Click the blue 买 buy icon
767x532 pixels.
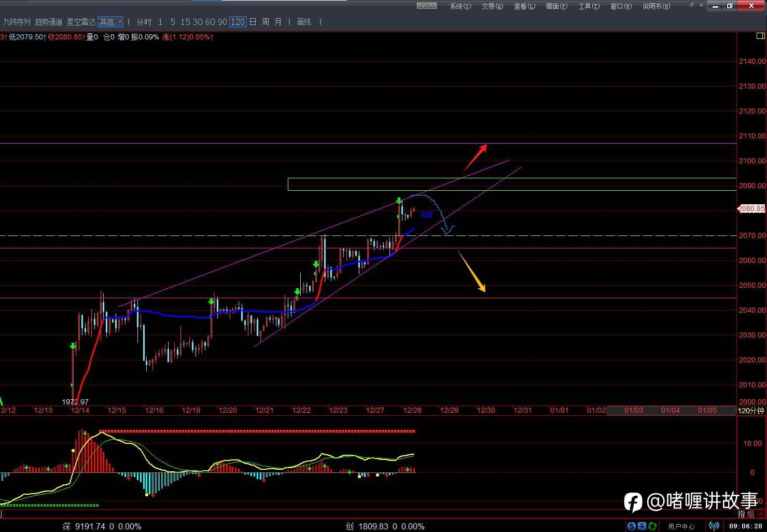tap(642, 526)
